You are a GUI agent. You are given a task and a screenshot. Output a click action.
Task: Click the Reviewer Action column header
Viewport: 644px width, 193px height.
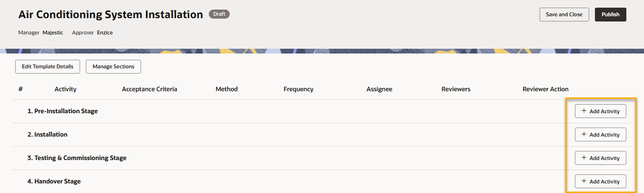coord(545,89)
